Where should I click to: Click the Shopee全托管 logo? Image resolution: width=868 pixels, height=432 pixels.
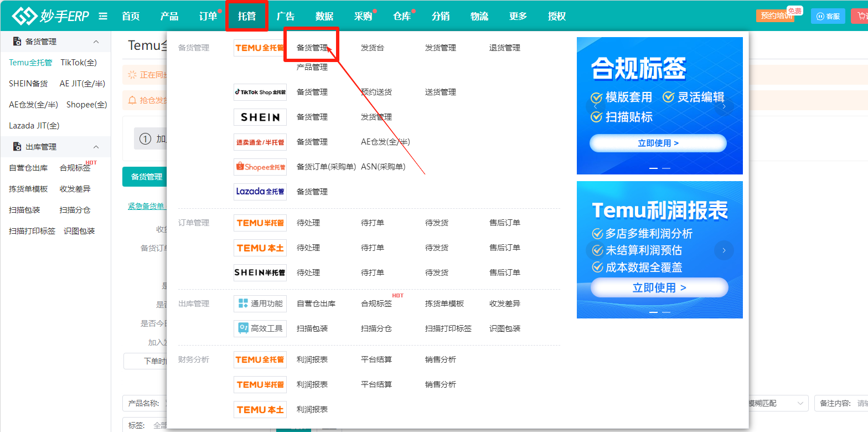(x=260, y=167)
